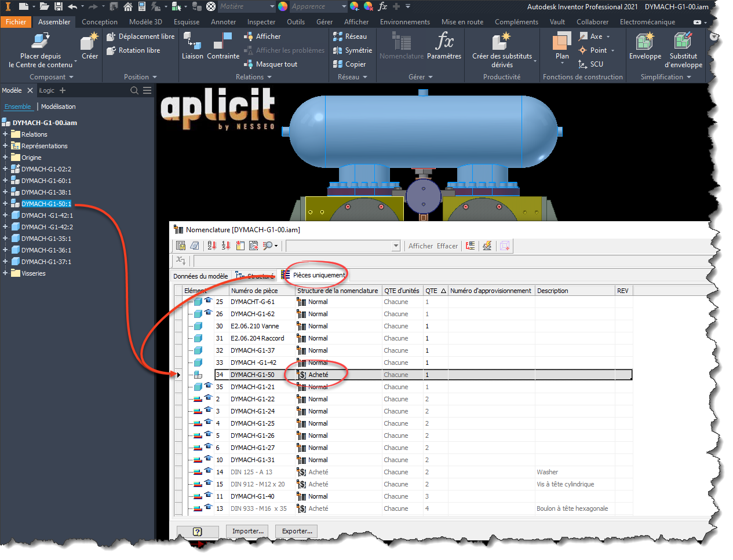Click the Home view icon in top toolbar
The width and height of the screenshot is (733, 560).
(128, 6)
